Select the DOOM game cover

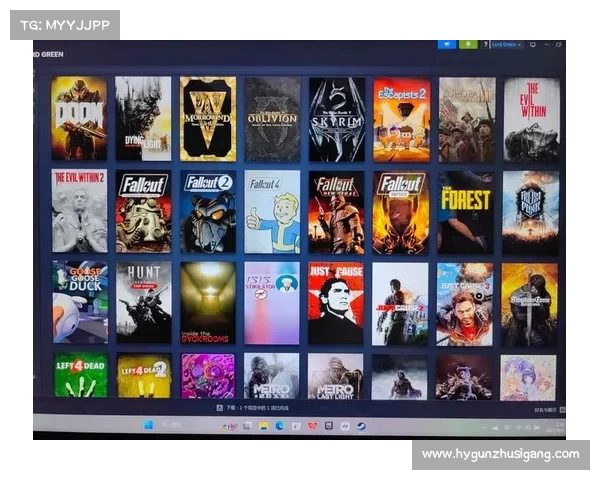point(79,119)
